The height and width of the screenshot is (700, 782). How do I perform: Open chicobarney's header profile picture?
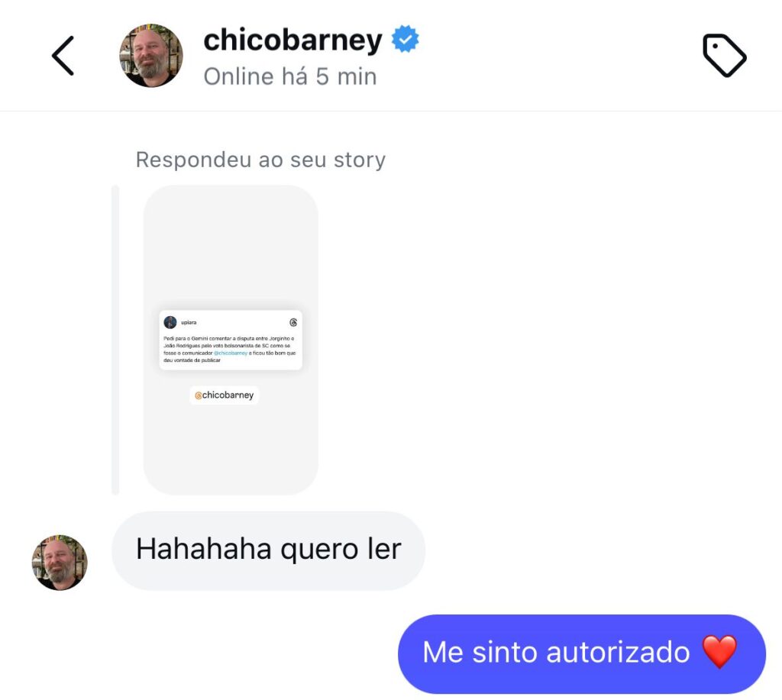point(151,55)
